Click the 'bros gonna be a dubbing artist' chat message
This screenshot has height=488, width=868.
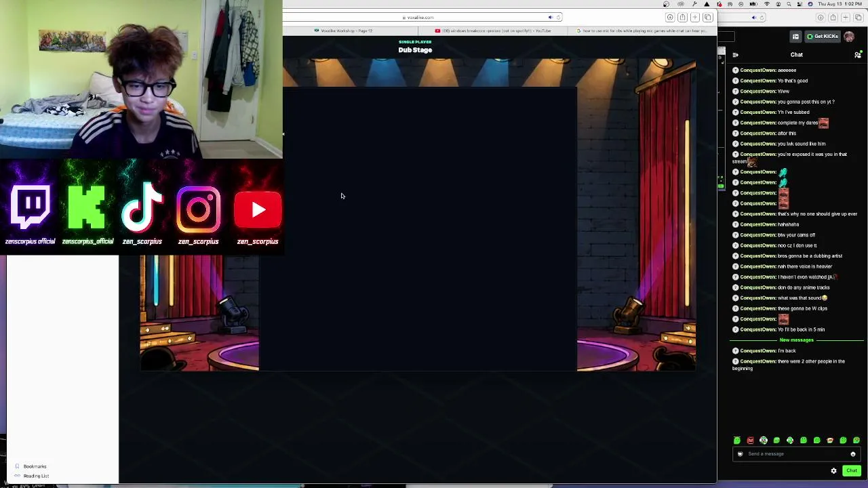pyautogui.click(x=810, y=256)
